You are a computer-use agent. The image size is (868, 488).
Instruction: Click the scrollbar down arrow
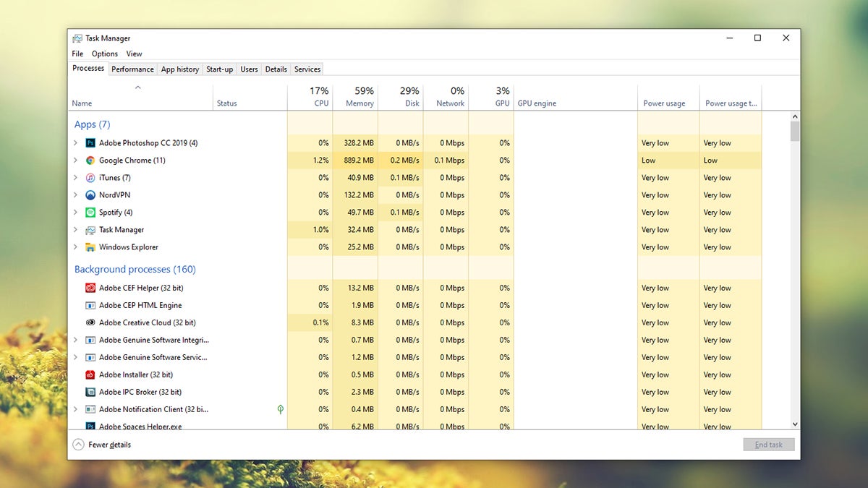point(795,424)
